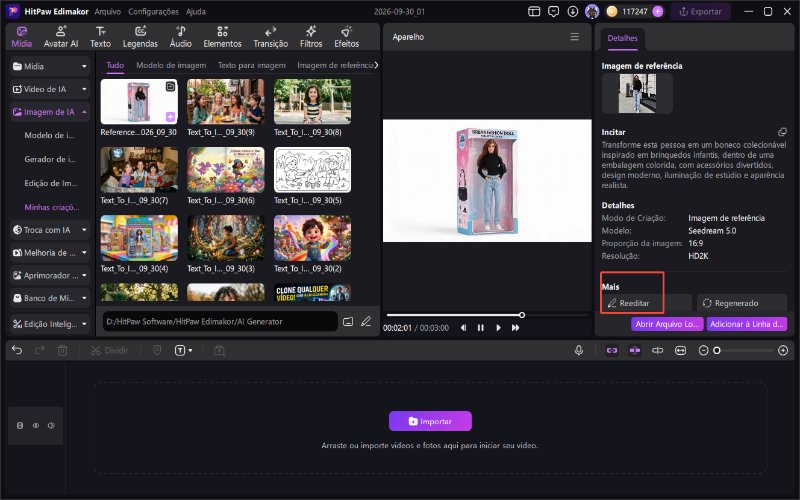This screenshot has height=500, width=800.
Task: Open Minhas criações in sidebar
Action: (x=52, y=207)
